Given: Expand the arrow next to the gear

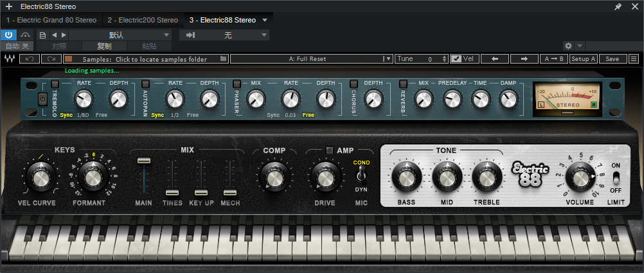Looking at the screenshot, I should click(580, 46).
